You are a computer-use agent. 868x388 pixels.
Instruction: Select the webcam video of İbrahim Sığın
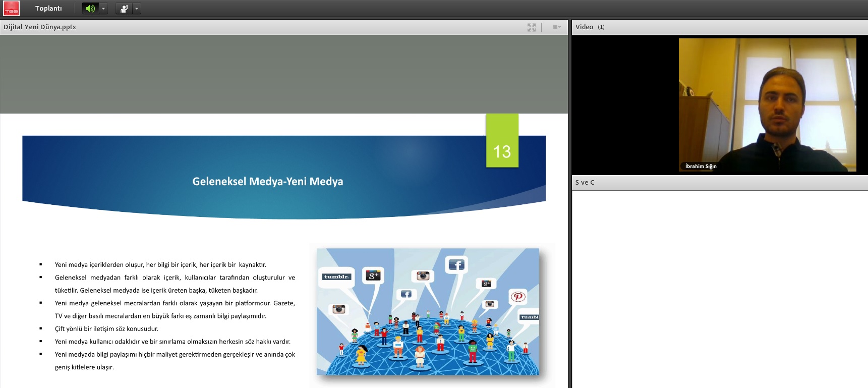(767, 105)
